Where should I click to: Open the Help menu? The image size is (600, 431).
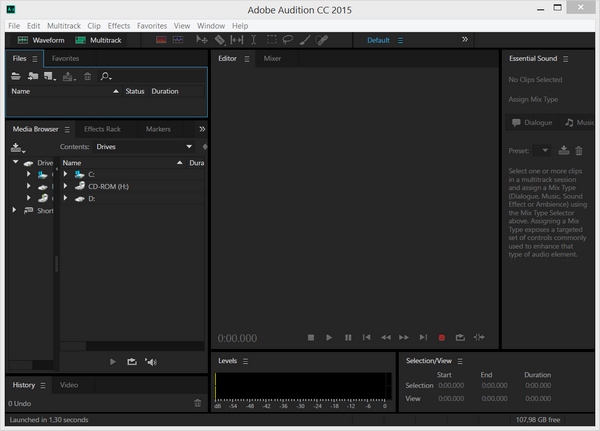pyautogui.click(x=240, y=26)
